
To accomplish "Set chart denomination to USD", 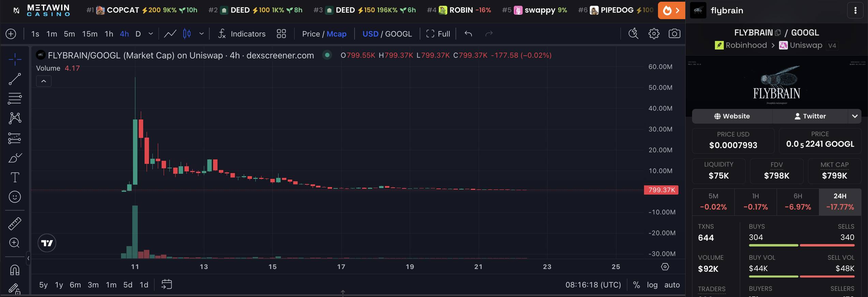I will pyautogui.click(x=370, y=34).
